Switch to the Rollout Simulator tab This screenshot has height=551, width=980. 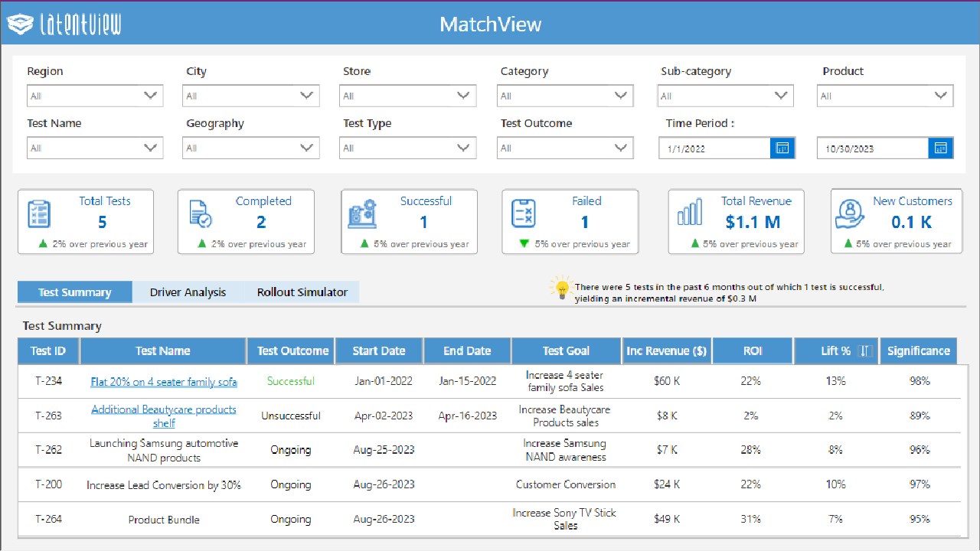coord(302,292)
